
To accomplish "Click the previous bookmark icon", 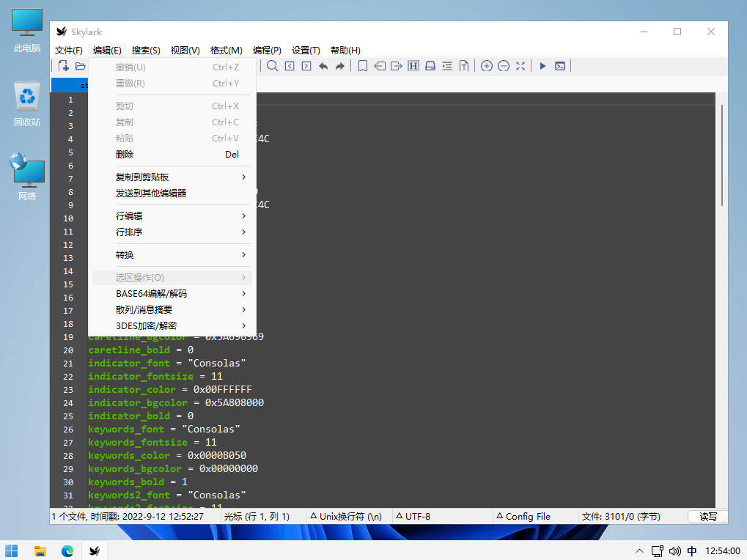I will (x=380, y=66).
